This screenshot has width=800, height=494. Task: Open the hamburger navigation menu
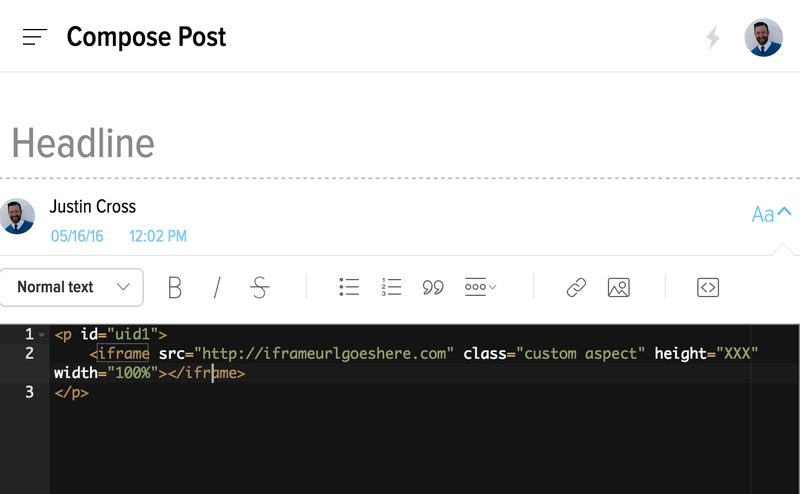pos(35,37)
